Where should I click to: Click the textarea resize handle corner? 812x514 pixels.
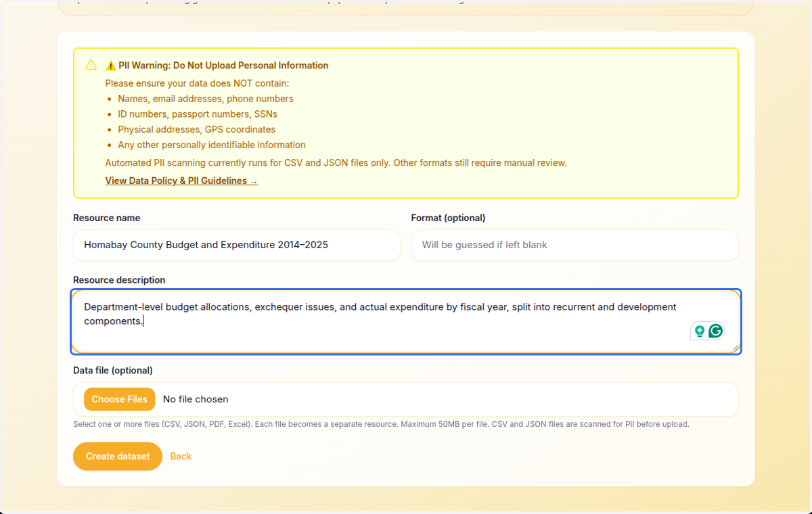[736, 348]
